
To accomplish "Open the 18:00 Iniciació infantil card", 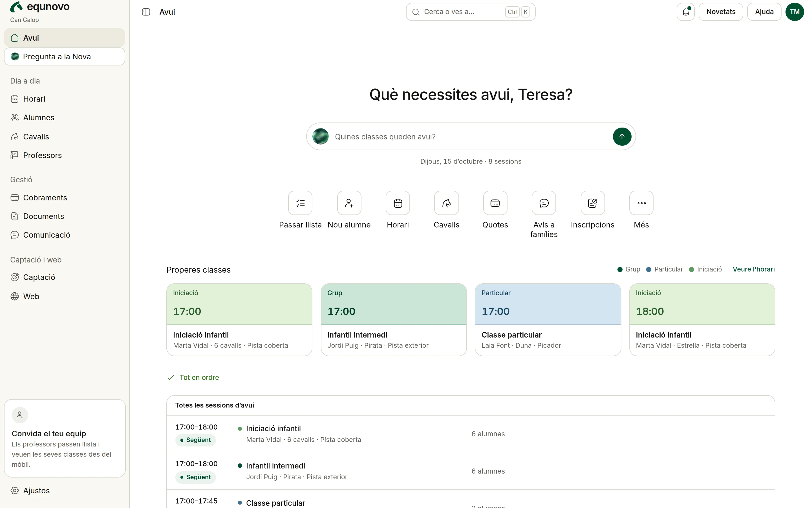I will tap(702, 319).
